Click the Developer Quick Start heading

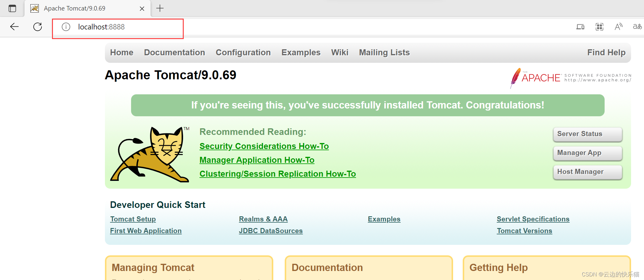pos(158,205)
